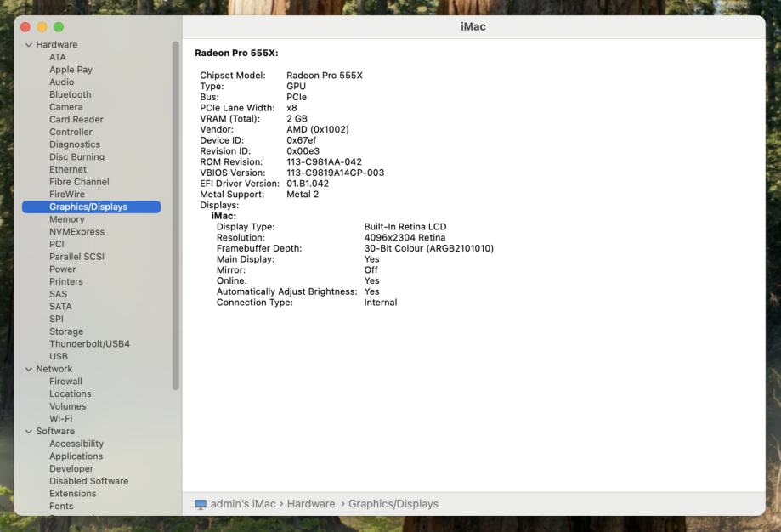781x532 pixels.
Task: Open Firewall under Network
Action: [65, 381]
